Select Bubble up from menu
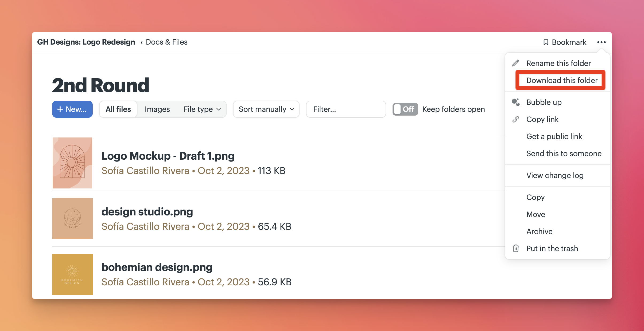Viewport: 644px width, 331px height. point(544,102)
